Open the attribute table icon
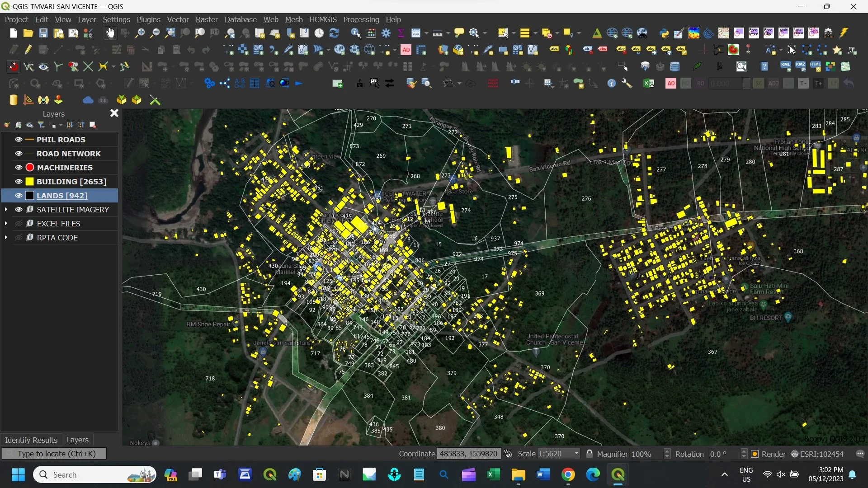Viewport: 868px width, 488px height. click(x=416, y=33)
